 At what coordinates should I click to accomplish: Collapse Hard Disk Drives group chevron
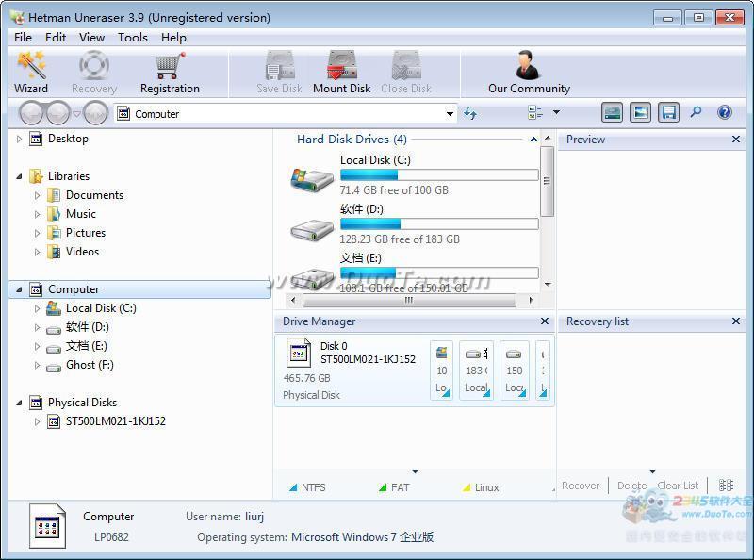coord(533,140)
